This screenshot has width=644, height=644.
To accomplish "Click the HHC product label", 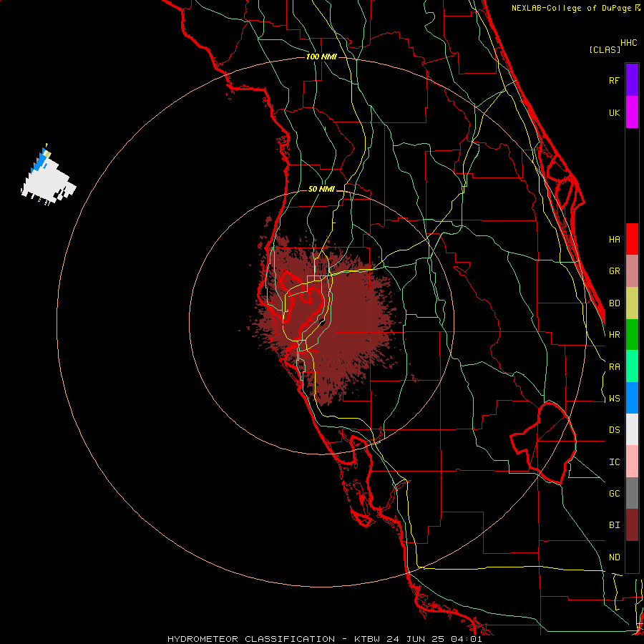I will pos(628,43).
